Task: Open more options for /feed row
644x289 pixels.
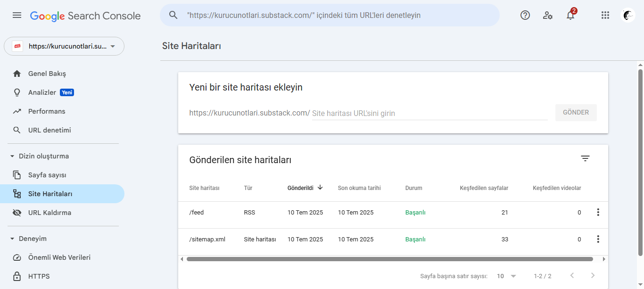Action: pyautogui.click(x=598, y=212)
